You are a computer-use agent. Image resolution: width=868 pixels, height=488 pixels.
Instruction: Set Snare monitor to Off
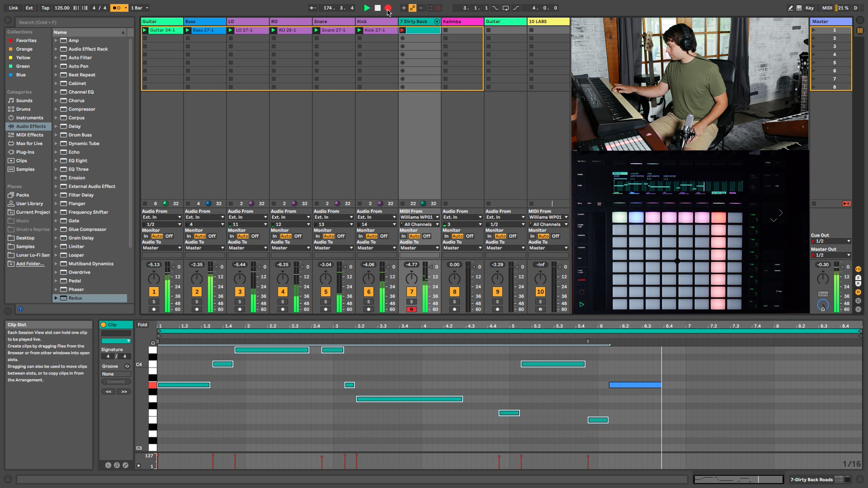click(x=341, y=236)
